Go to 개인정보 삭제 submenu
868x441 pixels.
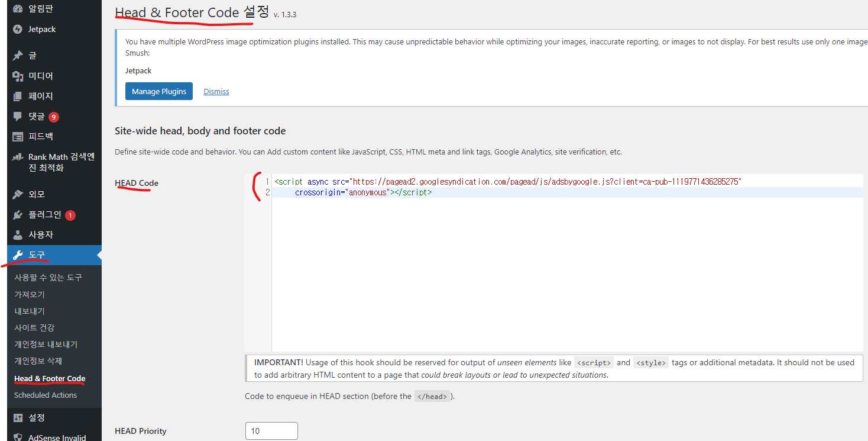coord(38,360)
